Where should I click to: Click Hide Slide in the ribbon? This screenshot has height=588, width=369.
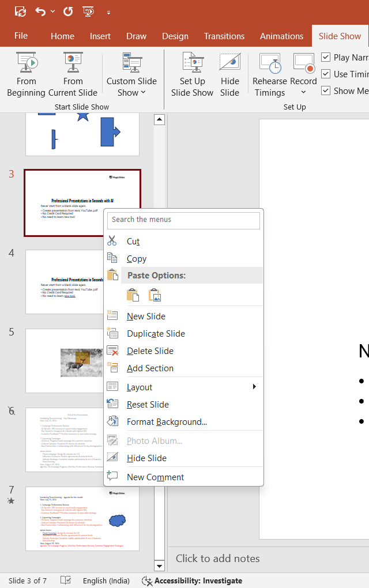pos(230,74)
